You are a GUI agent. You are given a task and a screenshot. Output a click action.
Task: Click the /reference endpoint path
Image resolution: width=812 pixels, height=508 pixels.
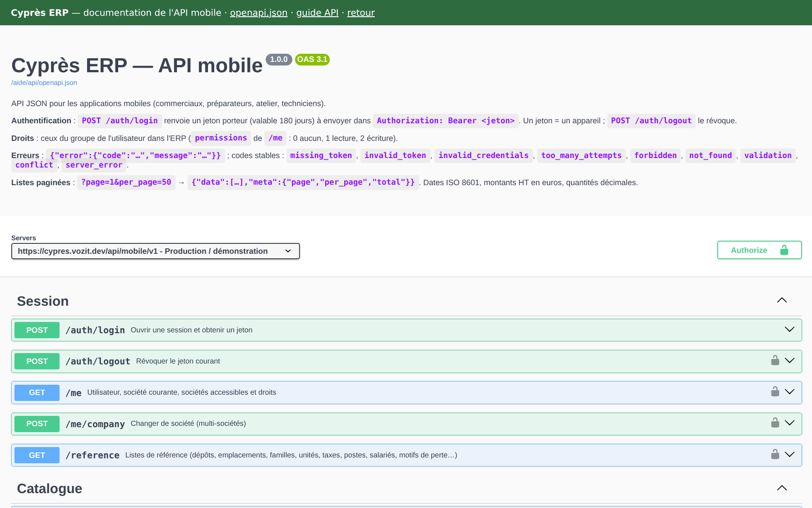pyautogui.click(x=92, y=455)
